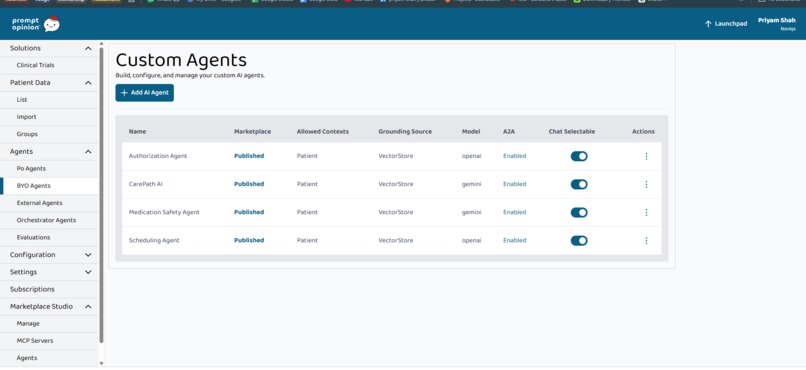806x370 pixels.
Task: Go to Evaluations page
Action: tap(33, 237)
